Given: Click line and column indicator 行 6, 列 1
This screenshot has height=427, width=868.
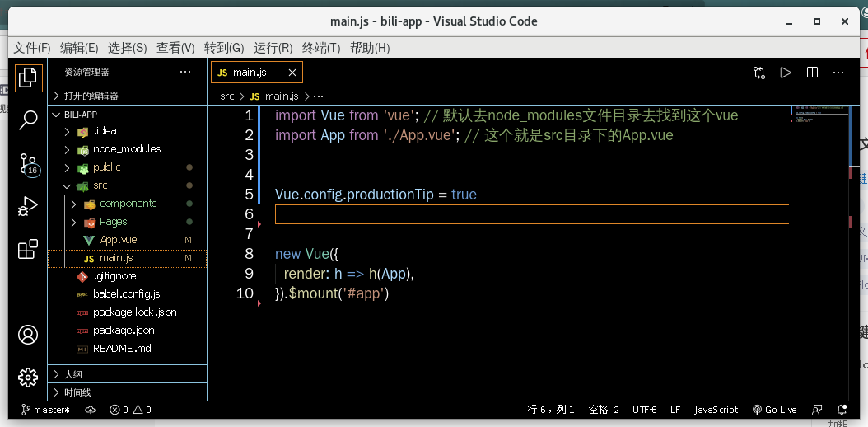Looking at the screenshot, I should [x=552, y=410].
